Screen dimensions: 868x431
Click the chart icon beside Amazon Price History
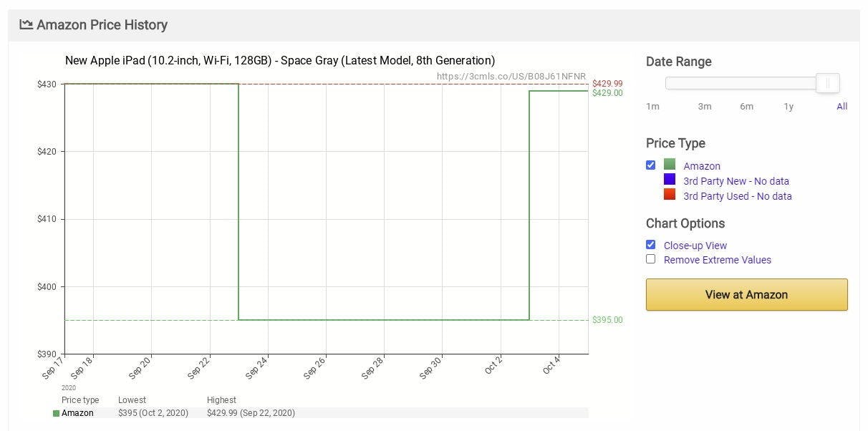[26, 24]
